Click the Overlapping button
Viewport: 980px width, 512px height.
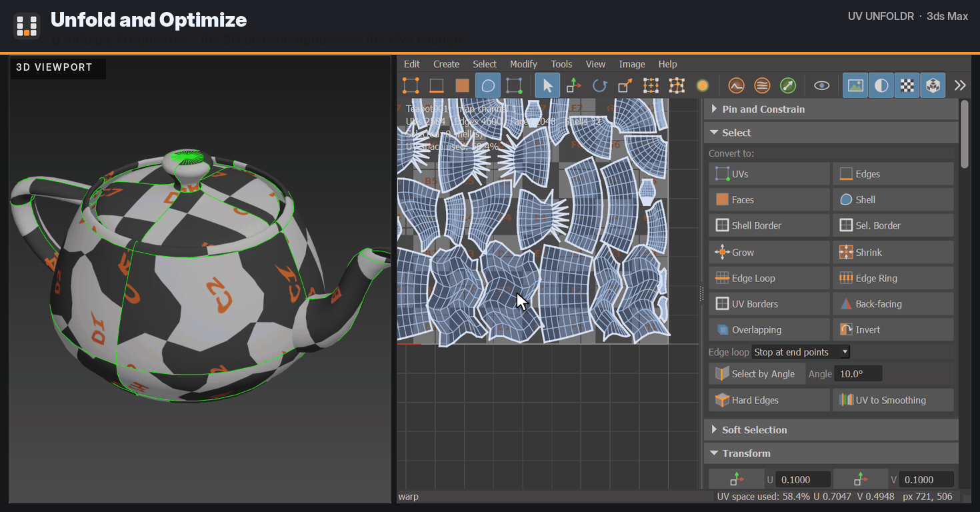pyautogui.click(x=769, y=330)
